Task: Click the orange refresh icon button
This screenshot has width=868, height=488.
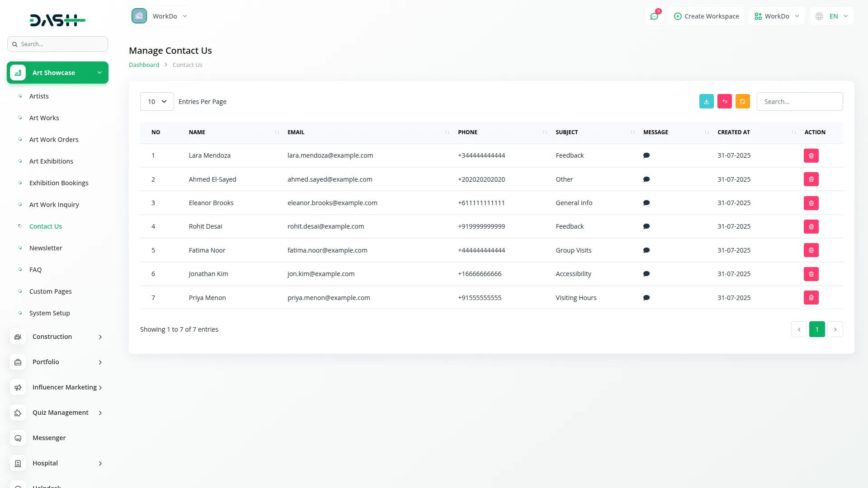Action: pyautogui.click(x=742, y=102)
